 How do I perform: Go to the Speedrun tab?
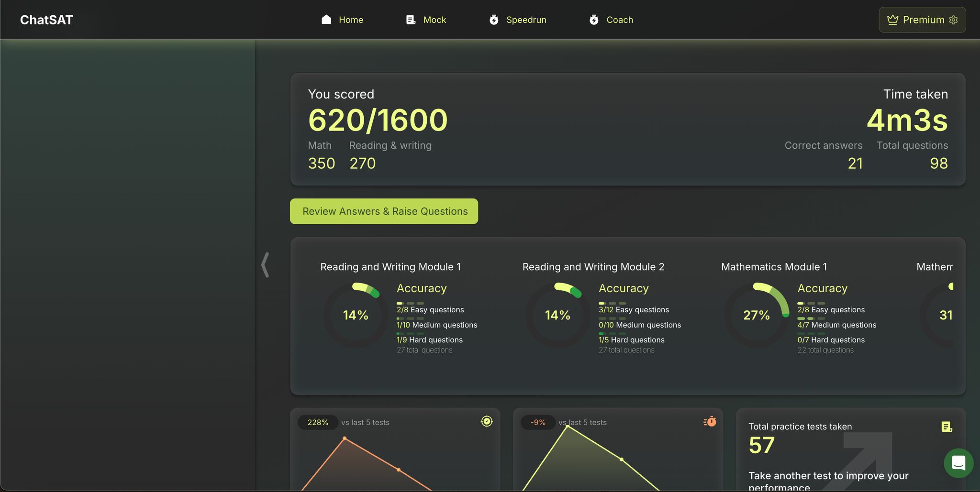click(526, 20)
